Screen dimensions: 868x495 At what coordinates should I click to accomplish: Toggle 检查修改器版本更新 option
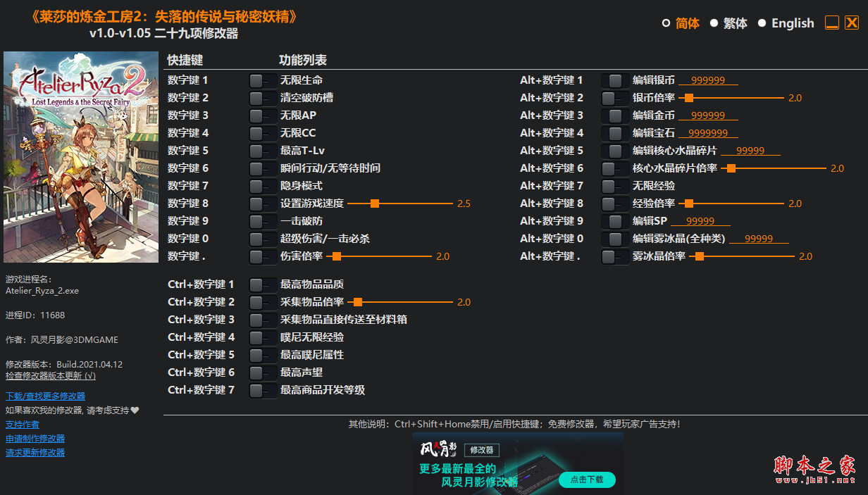pos(51,375)
